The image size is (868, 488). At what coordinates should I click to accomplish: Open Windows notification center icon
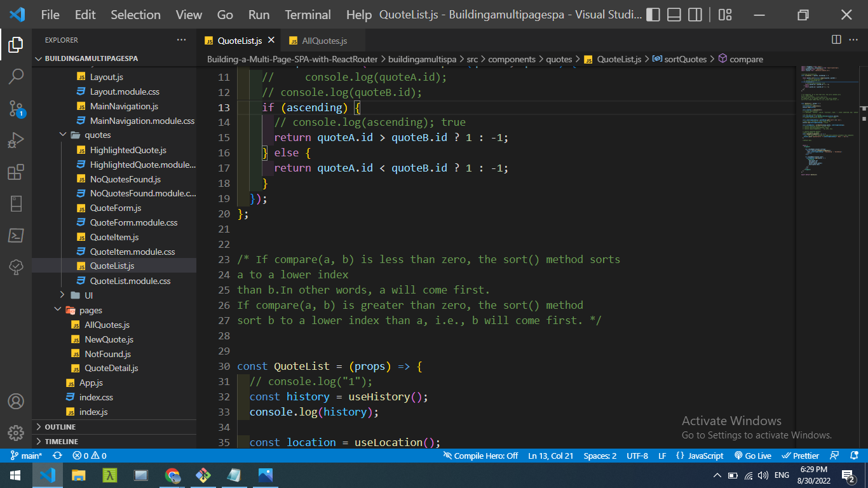coord(848,475)
